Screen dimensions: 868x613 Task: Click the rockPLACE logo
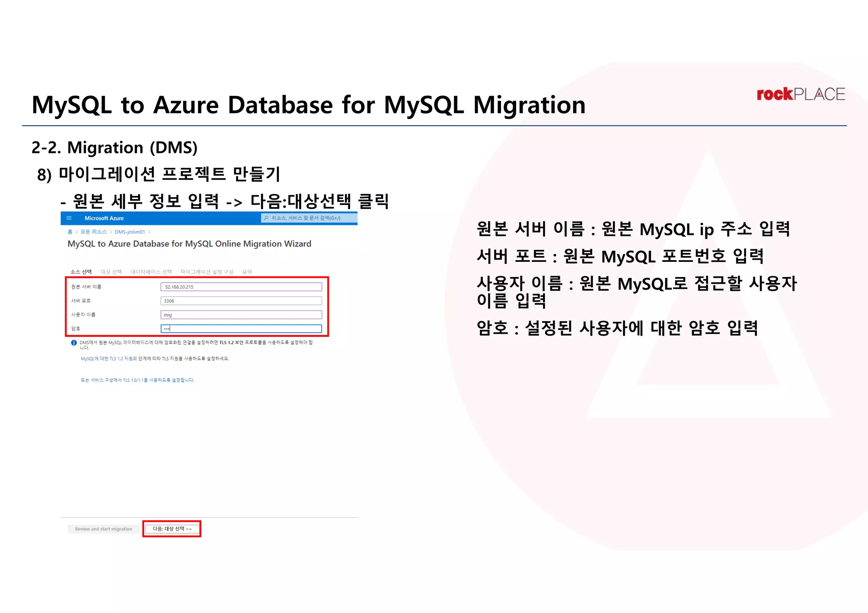coord(801,94)
